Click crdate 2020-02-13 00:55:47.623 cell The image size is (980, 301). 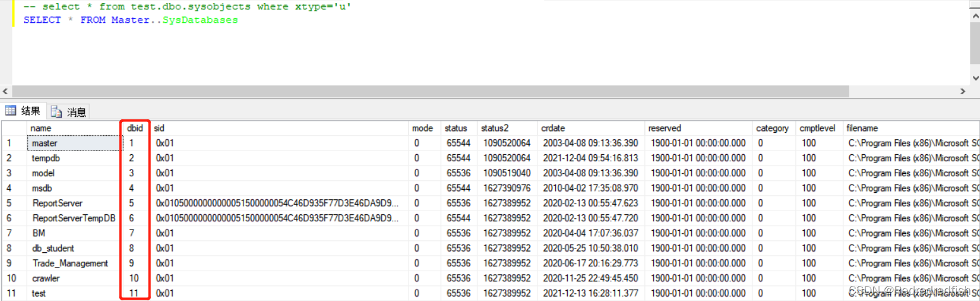591,203
